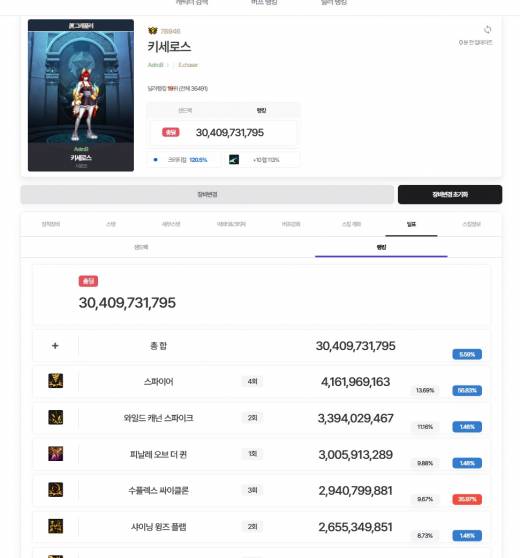This screenshot has height=558, width=520.
Task: Click the 피날레 오브 더 퀸 skill icon
Action: pyautogui.click(x=56, y=454)
